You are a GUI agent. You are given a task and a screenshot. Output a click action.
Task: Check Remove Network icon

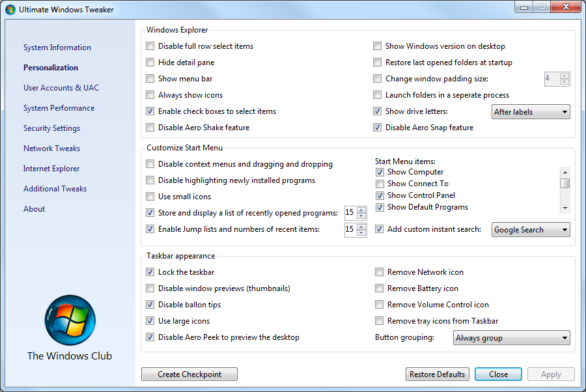pyautogui.click(x=380, y=272)
